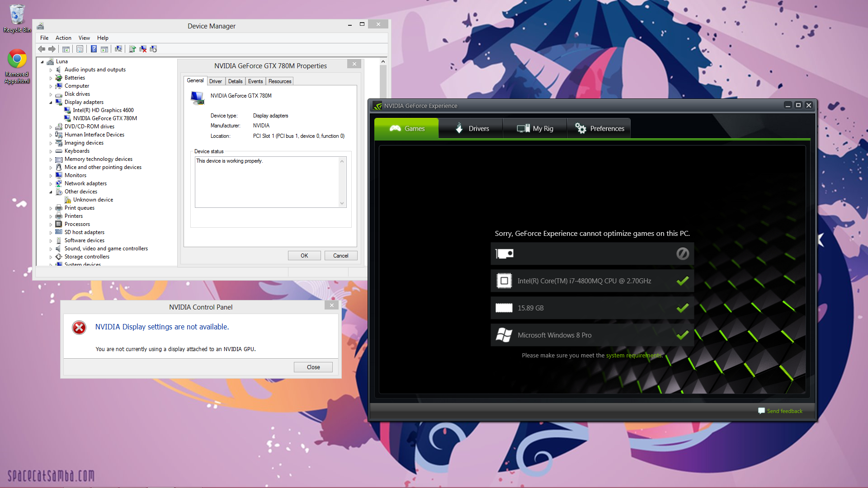Click the graphics card icon row in GeForce Experience
868x488 pixels.
tap(592, 253)
